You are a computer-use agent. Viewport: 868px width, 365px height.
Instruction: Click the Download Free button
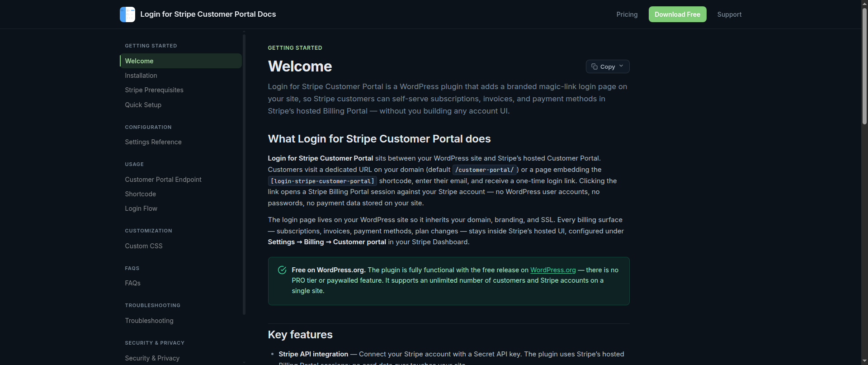click(677, 14)
